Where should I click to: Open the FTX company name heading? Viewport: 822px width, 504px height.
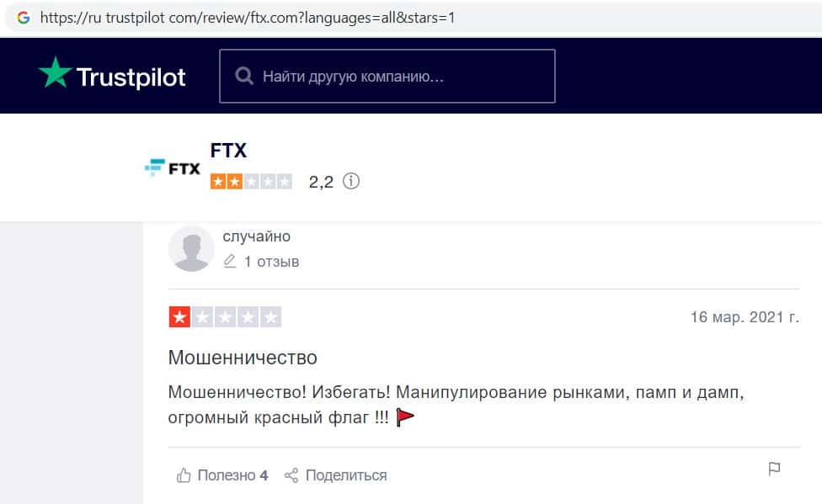[x=228, y=151]
